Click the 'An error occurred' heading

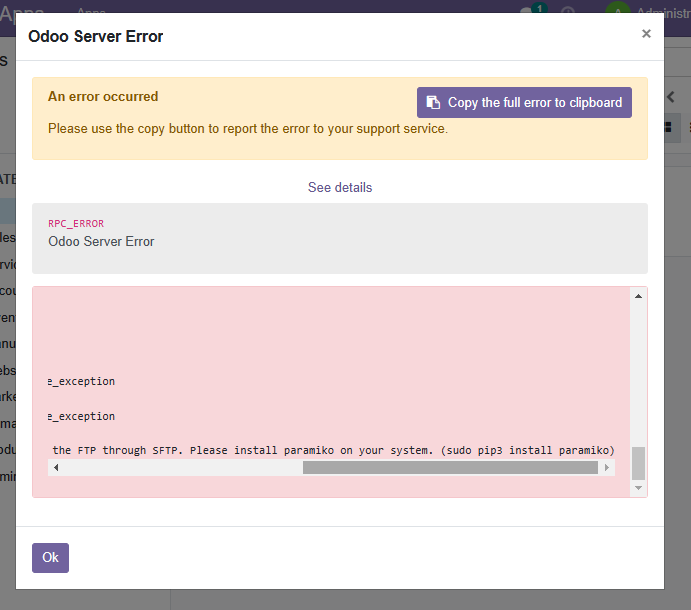coord(103,97)
